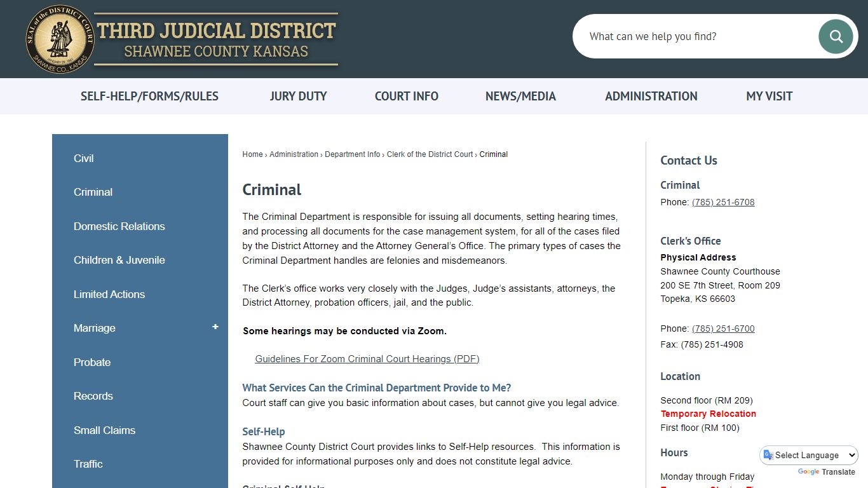Open the Self-Help/Forms/Rules menu
This screenshot has height=488, width=868.
click(x=149, y=96)
